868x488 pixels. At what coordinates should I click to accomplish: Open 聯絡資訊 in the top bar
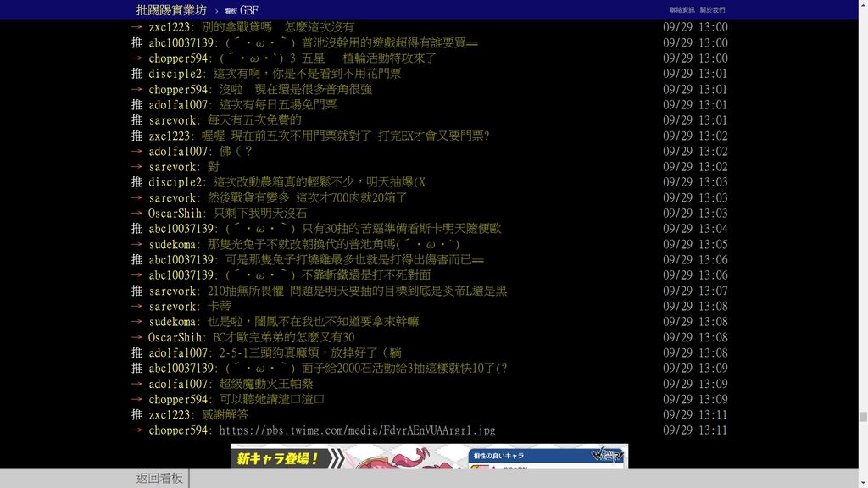click(682, 10)
